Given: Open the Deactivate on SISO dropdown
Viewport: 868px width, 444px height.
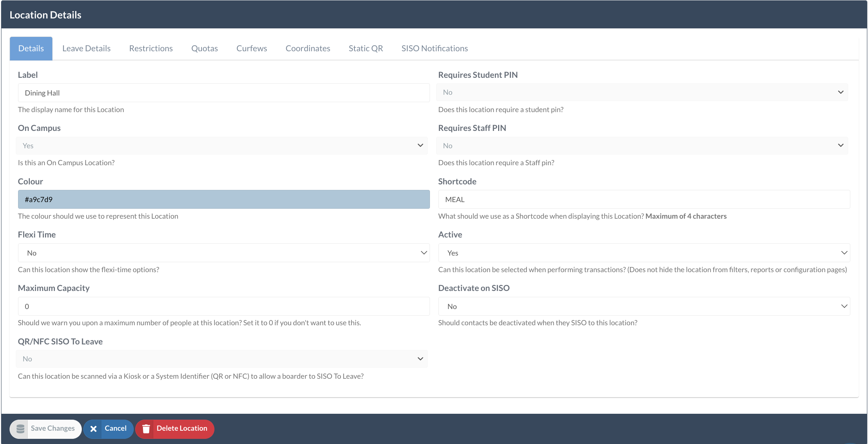Looking at the screenshot, I should pyautogui.click(x=644, y=306).
